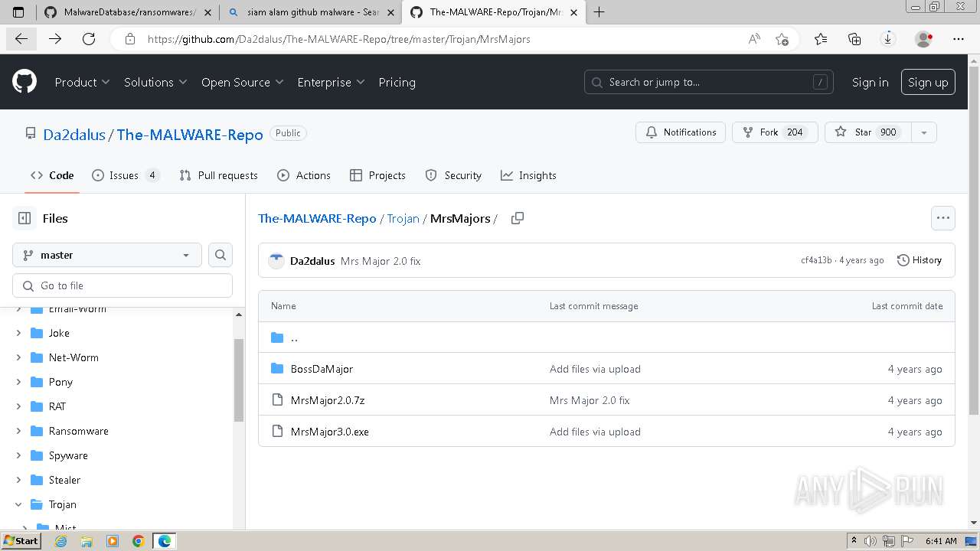Switch to the Code tab

pyautogui.click(x=52, y=175)
